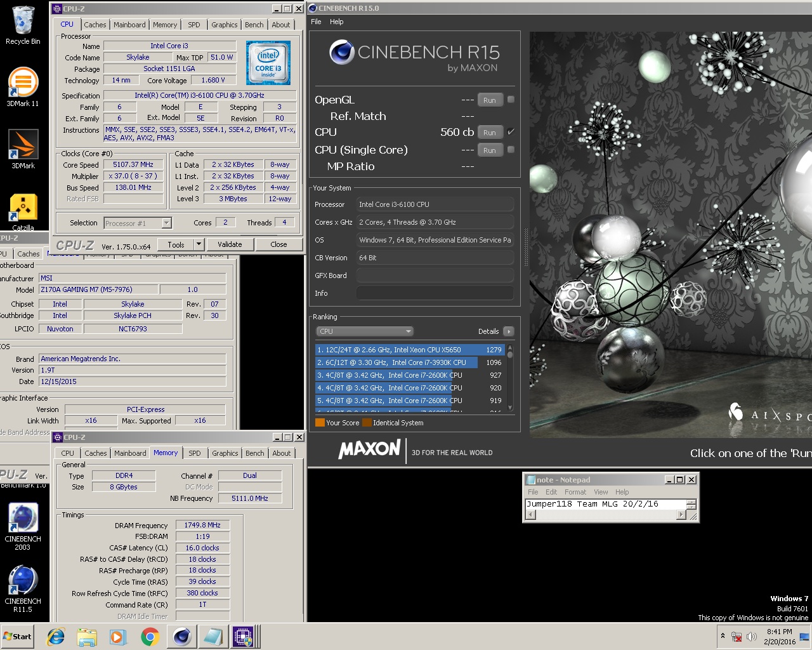This screenshot has height=650, width=812.
Task: Open the Graphics tab in bottom CPU-Z window
Action: point(225,453)
